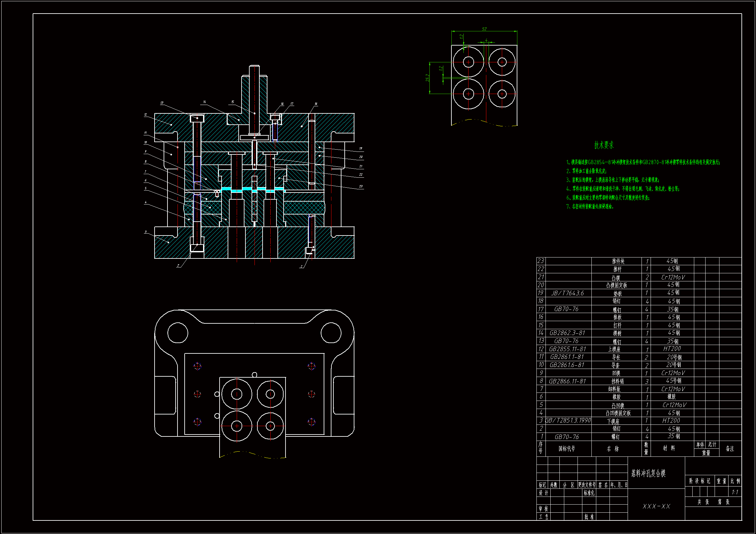This screenshot has width=756, height=534.
Task: Select the 落料冲孔复合模 title block text
Action: (x=648, y=473)
